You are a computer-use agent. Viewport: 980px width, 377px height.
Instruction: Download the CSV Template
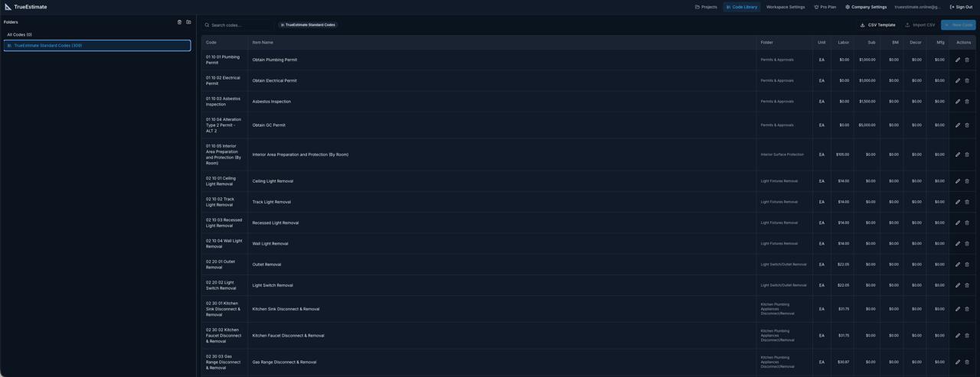tap(877, 25)
